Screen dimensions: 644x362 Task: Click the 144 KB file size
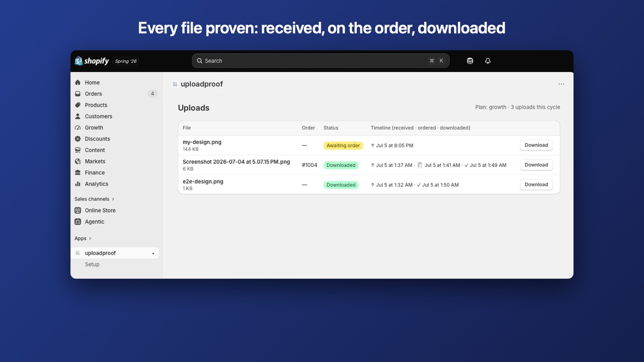tap(191, 149)
